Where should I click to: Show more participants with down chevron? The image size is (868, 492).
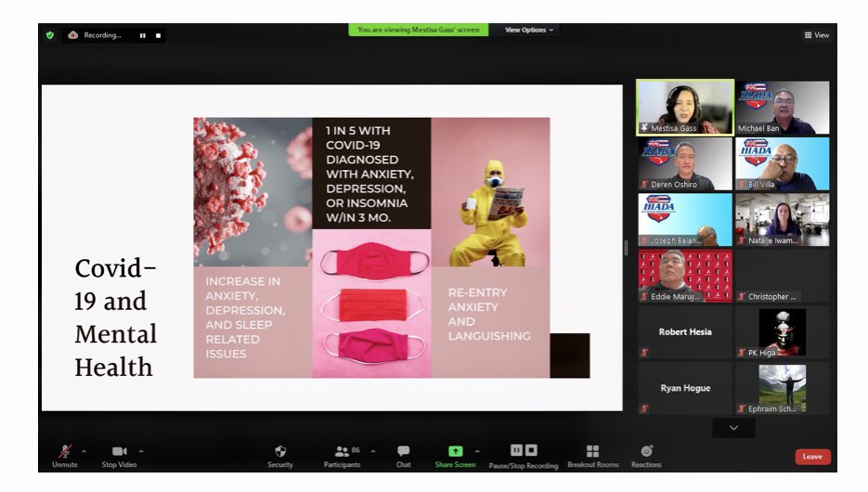733,428
